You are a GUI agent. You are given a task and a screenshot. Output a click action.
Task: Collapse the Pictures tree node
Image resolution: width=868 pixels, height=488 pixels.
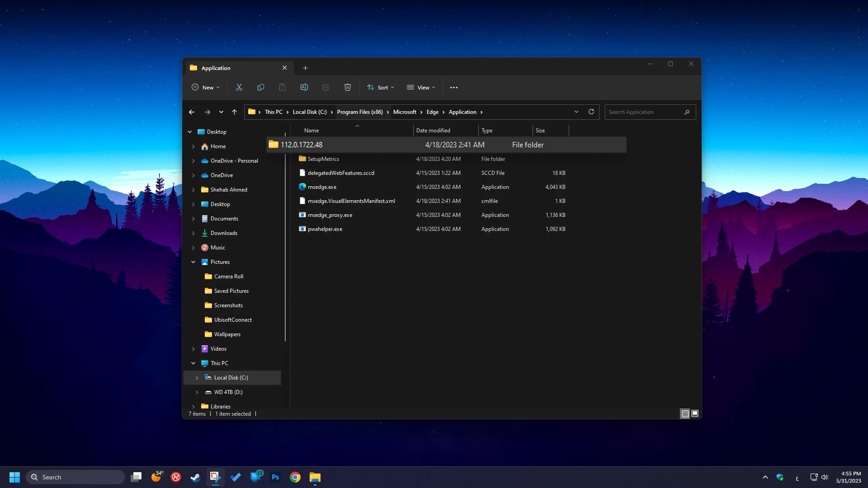pos(193,262)
